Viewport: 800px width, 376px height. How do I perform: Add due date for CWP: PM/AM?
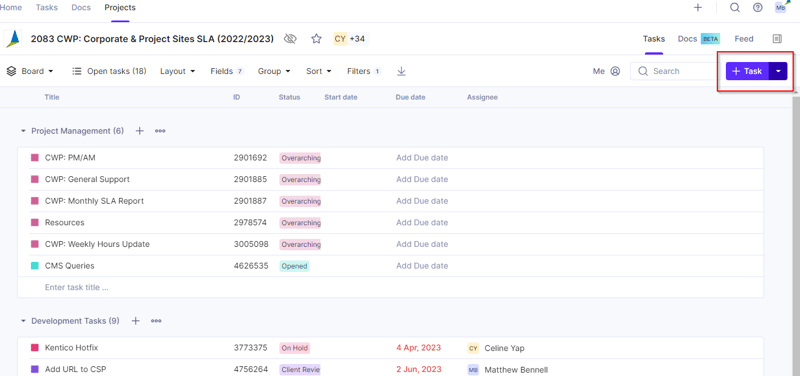click(422, 158)
